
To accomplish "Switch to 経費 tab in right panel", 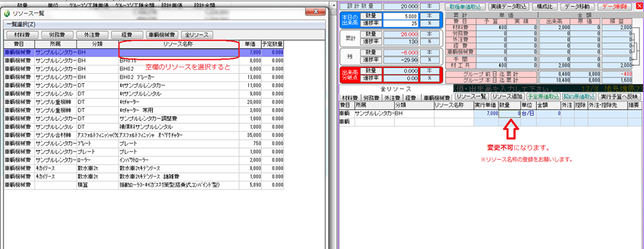I will (412, 98).
